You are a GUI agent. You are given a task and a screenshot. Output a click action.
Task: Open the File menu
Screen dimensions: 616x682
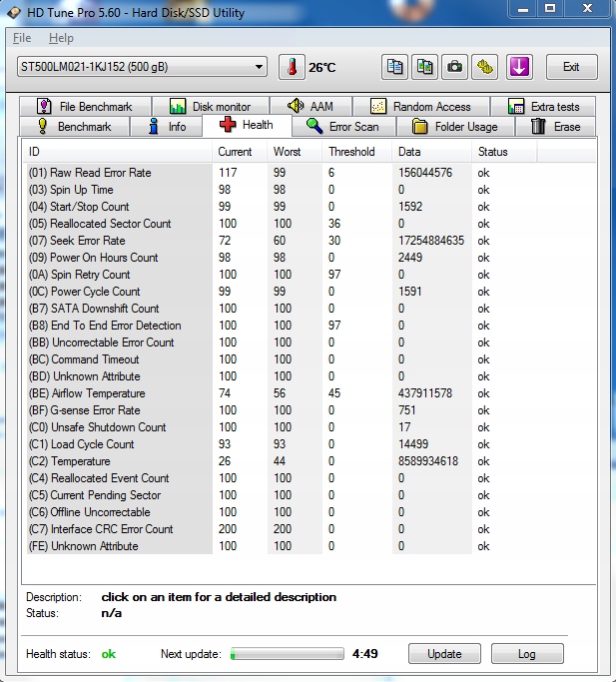click(22, 38)
